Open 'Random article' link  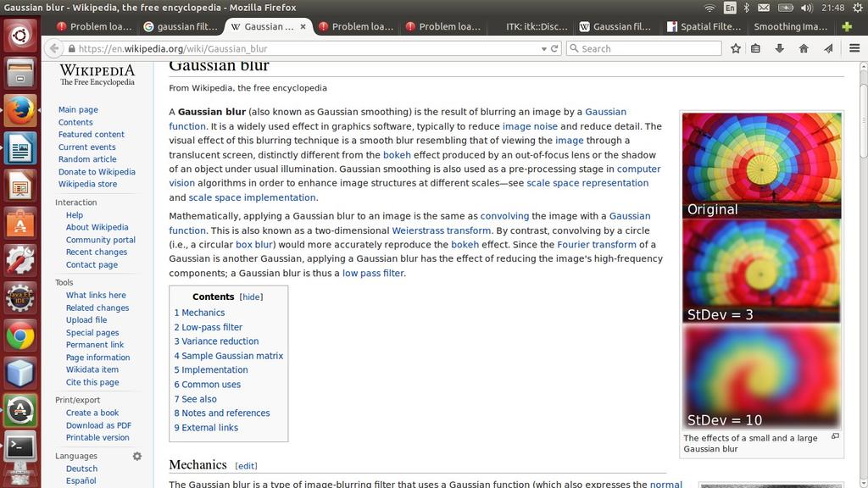(x=87, y=159)
